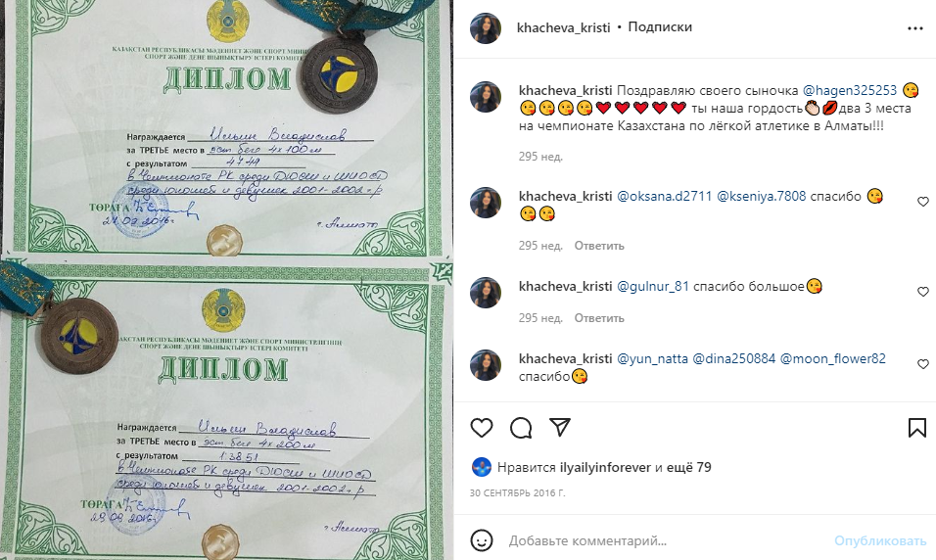This screenshot has width=936, height=560.
Task: Open the three-dots post options menu
Action: pos(914,28)
